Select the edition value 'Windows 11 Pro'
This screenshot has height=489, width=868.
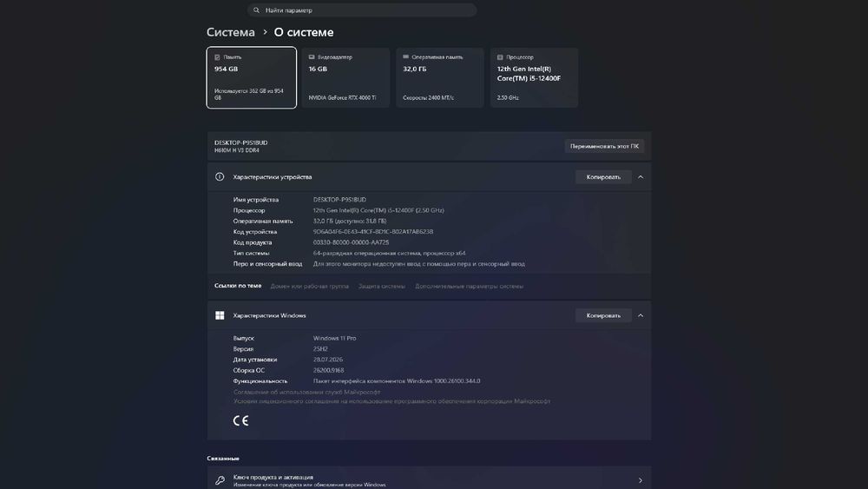pos(334,338)
